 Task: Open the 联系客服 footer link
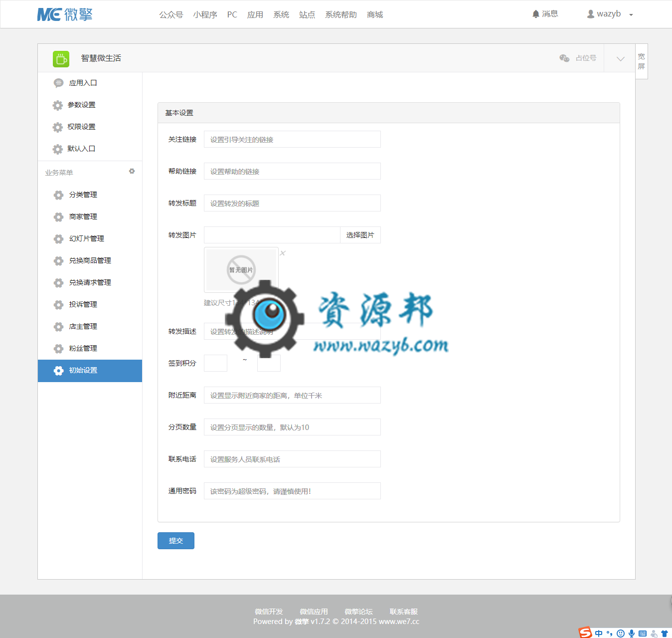click(404, 612)
